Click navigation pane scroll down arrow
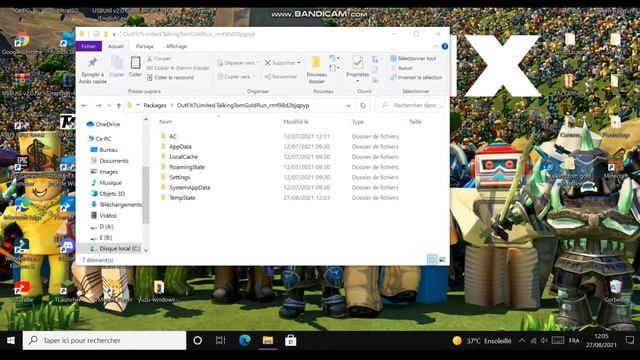This screenshot has width=640, height=360. [146, 251]
